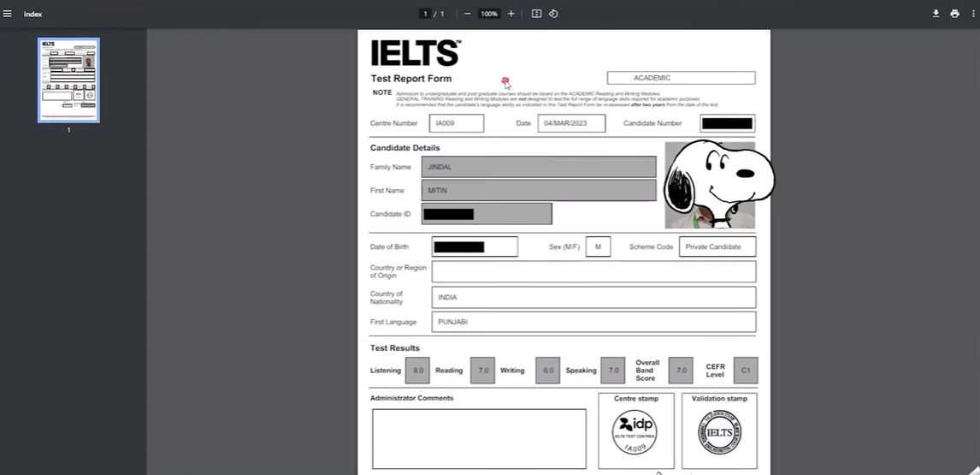Click the Overall Band Score 7.0 box
Image resolution: width=980 pixels, height=475 pixels.
click(x=681, y=371)
